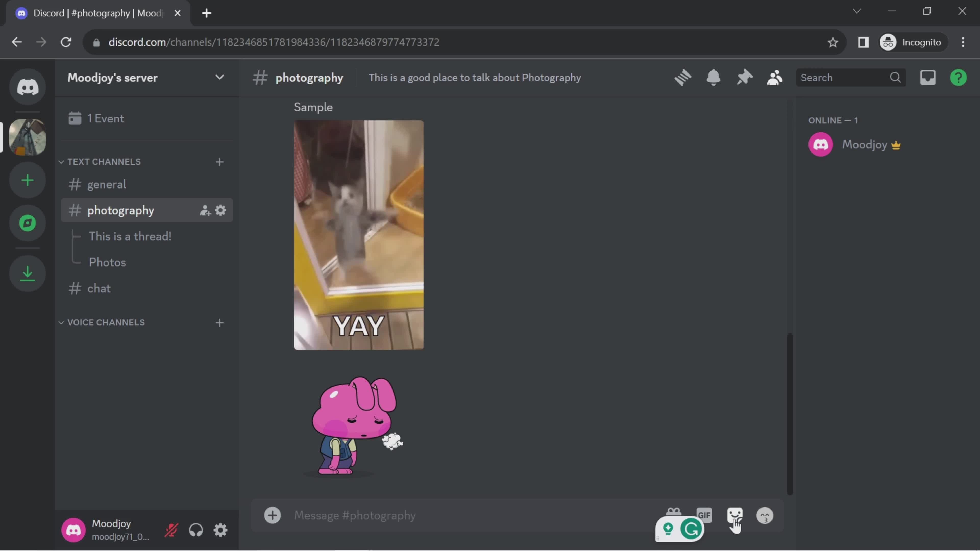The height and width of the screenshot is (551, 980).
Task: Unmute microphone toggle
Action: point(171,530)
